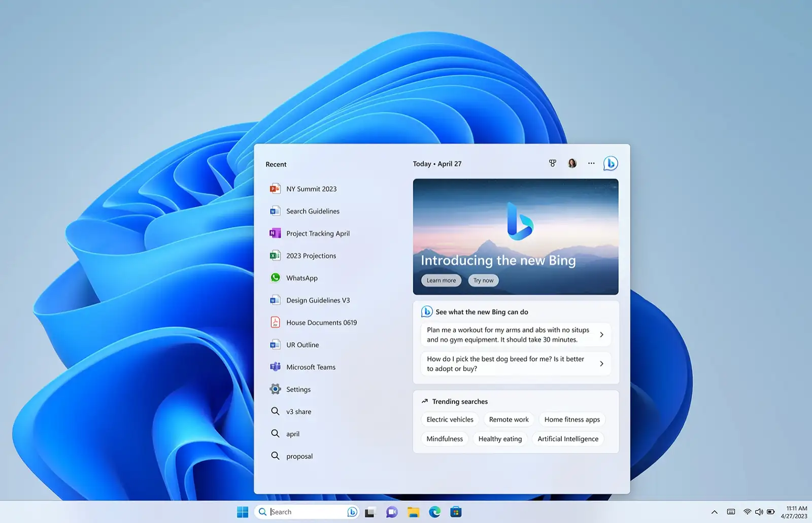812x523 pixels.
Task: Click Learn more on Bing banner
Action: pos(441,281)
